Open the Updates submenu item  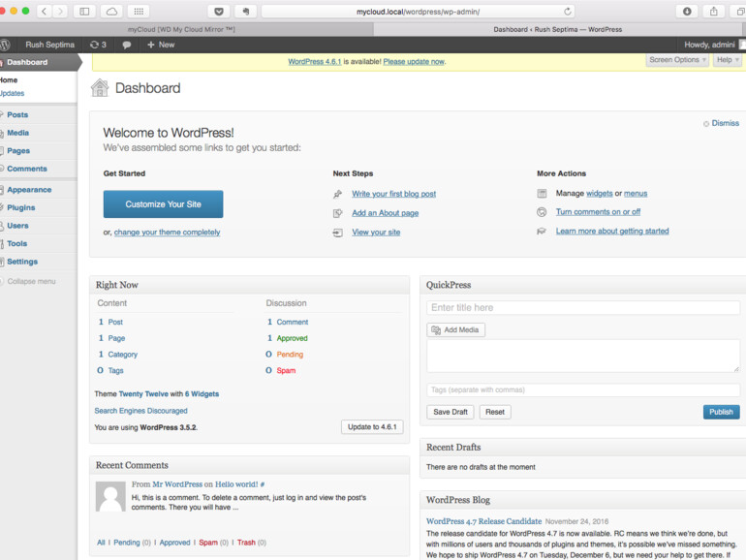[x=12, y=93]
